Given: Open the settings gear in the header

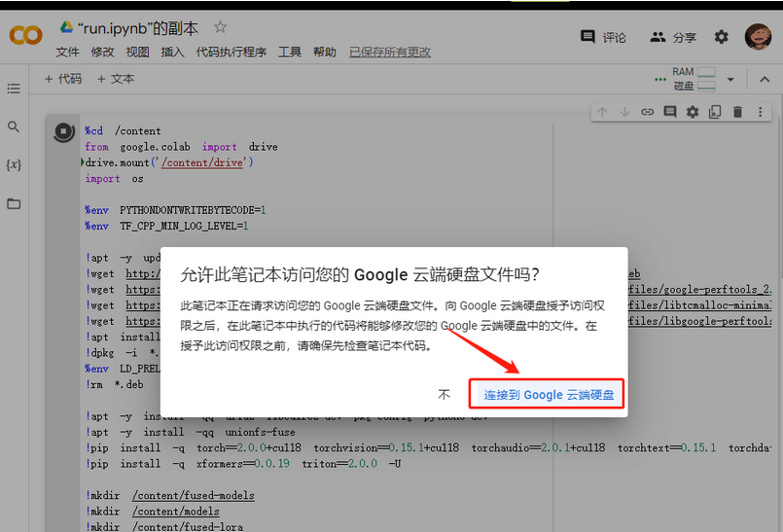Looking at the screenshot, I should tap(721, 37).
